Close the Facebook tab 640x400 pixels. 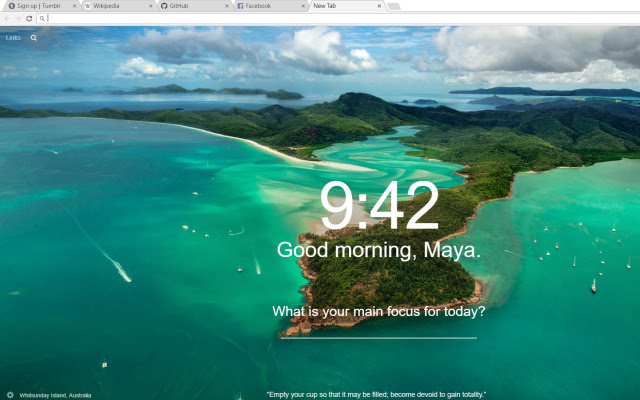coord(303,6)
